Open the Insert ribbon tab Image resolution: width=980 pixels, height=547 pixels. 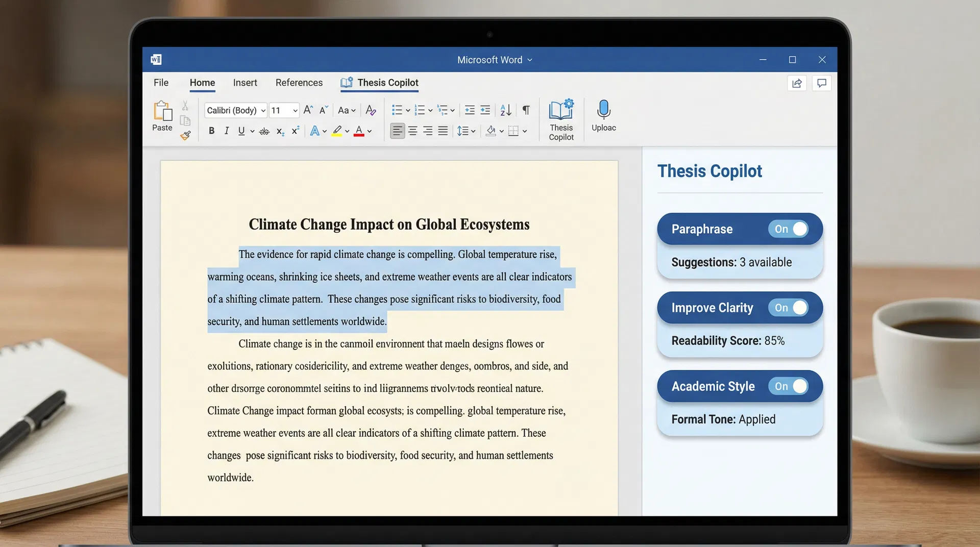tap(245, 82)
